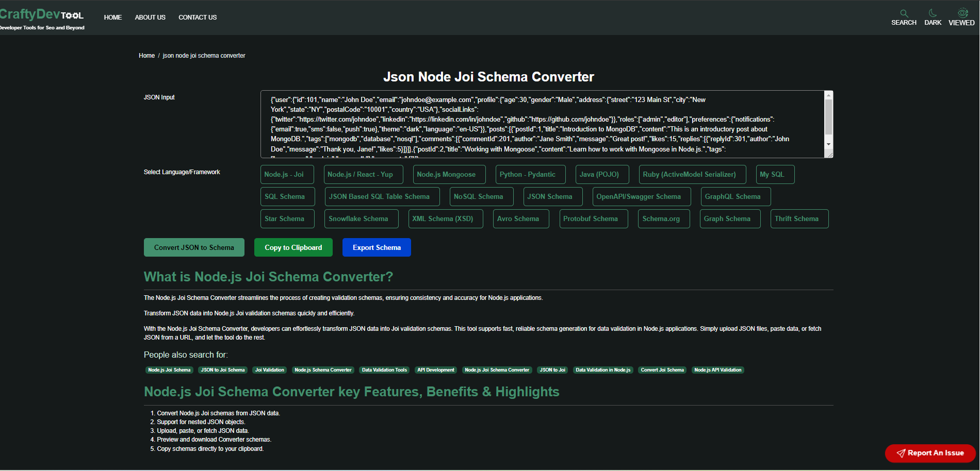The image size is (980, 471).
Task: Click Data Validation in Node.js tag
Action: [x=603, y=370]
